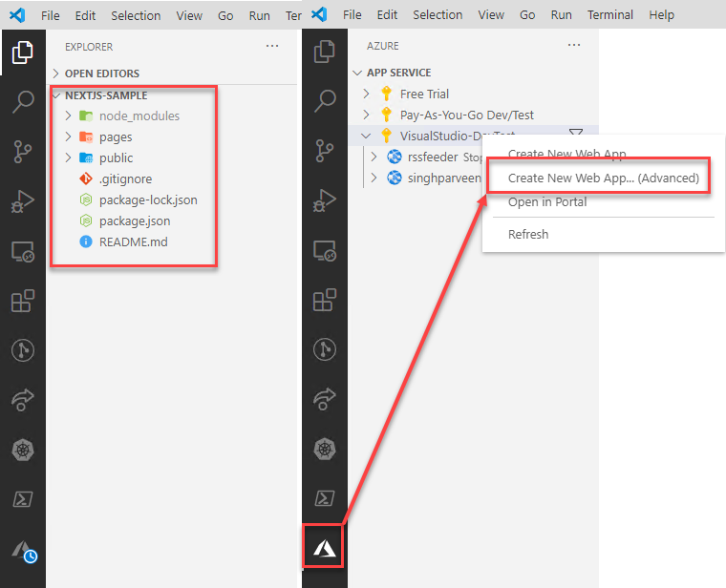Open package-lock.json file
Image resolution: width=726 pixels, height=588 pixels.
pyautogui.click(x=148, y=199)
